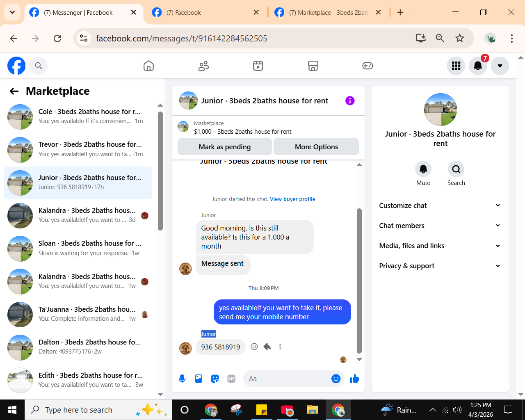
Task: Click the voice clip microphone icon
Action: 183,379
